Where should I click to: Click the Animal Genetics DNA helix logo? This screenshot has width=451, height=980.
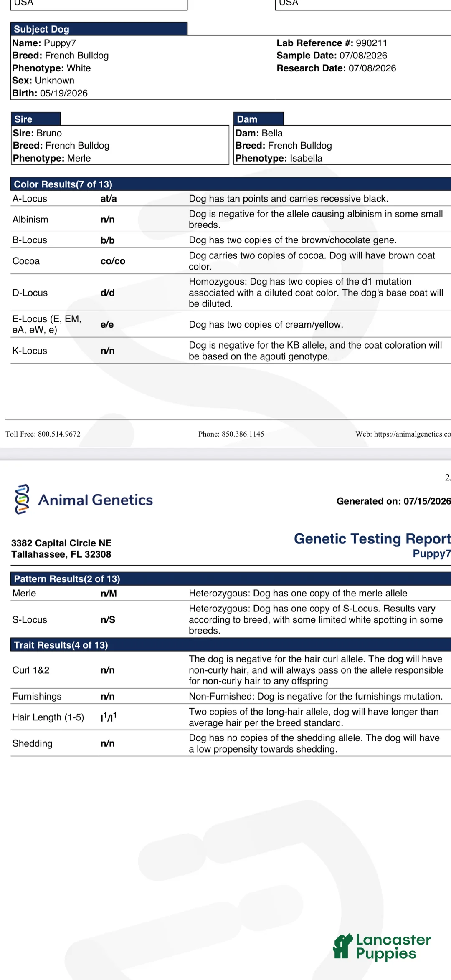(x=22, y=499)
